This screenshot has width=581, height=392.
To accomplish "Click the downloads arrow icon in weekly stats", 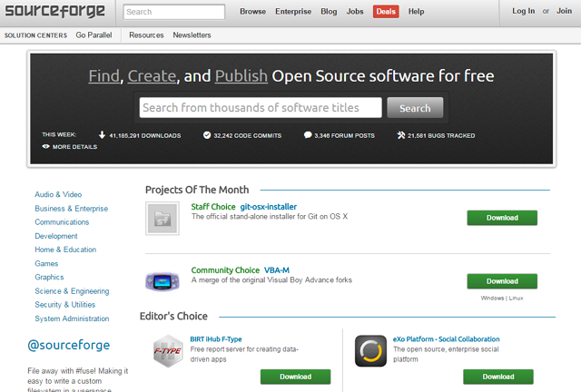I will tap(103, 135).
